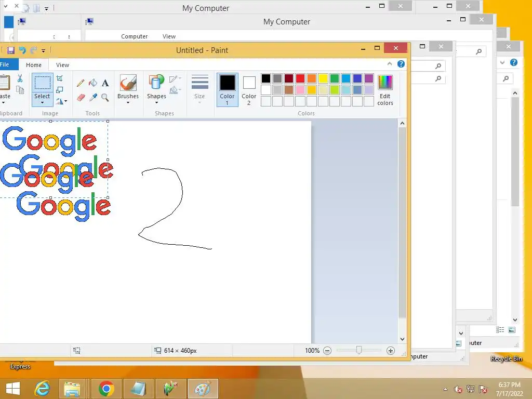Collapse the Paint ribbon with the caret
Screen dimensions: 532x399
390,64
